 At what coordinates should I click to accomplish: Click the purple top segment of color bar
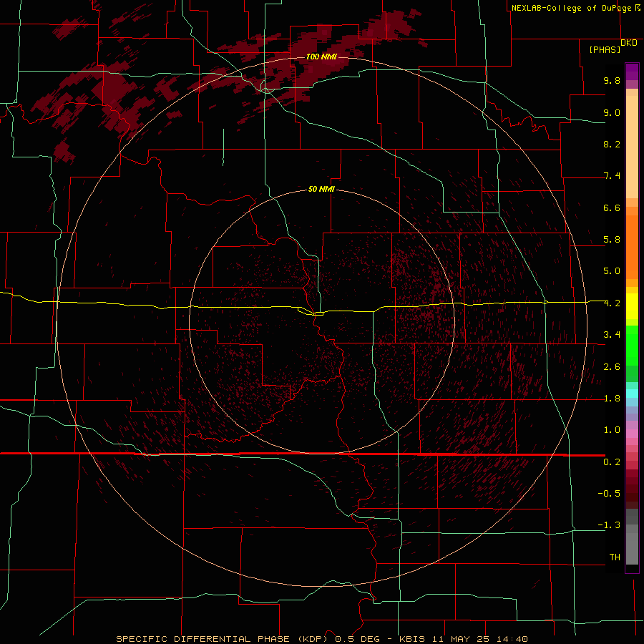coord(632,72)
